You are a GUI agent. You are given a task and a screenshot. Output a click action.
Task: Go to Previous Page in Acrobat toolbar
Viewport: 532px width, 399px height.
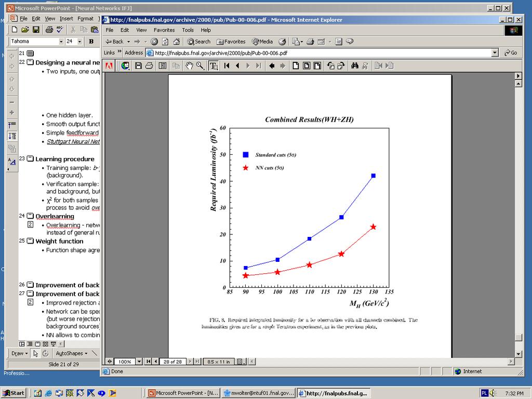(x=237, y=66)
